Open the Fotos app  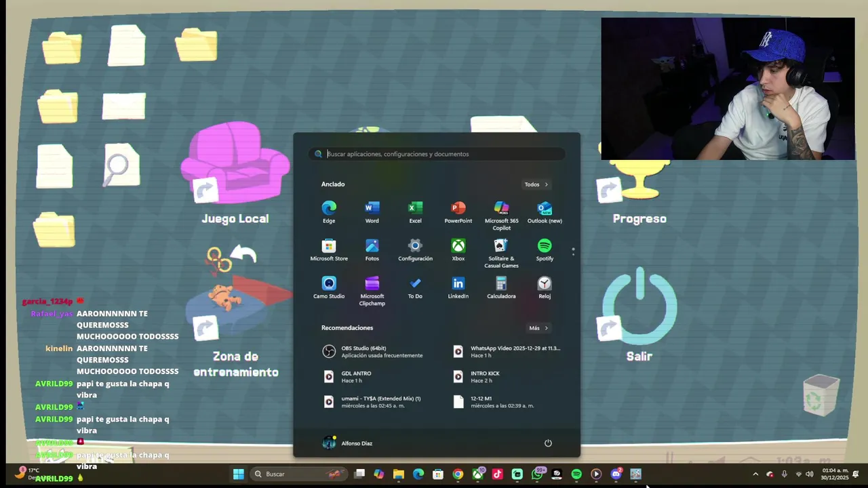tap(372, 250)
